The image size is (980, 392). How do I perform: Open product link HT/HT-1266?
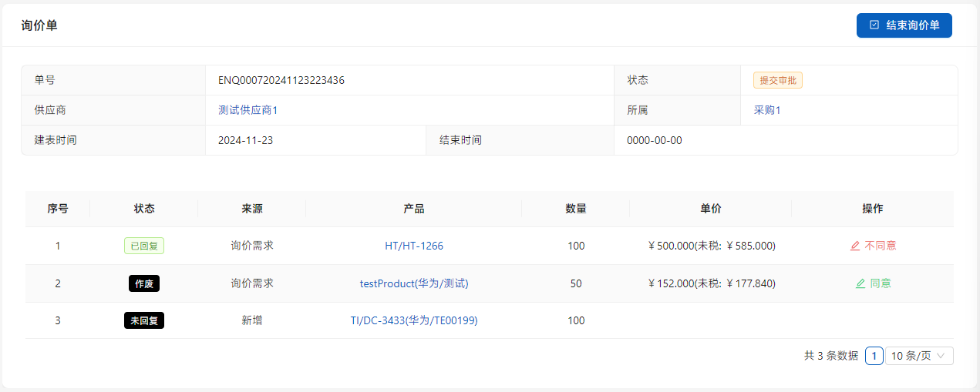[x=414, y=246]
